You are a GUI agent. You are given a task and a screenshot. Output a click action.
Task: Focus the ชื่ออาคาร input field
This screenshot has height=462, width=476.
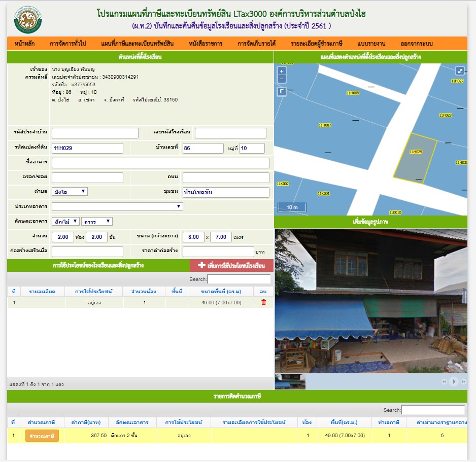point(160,163)
